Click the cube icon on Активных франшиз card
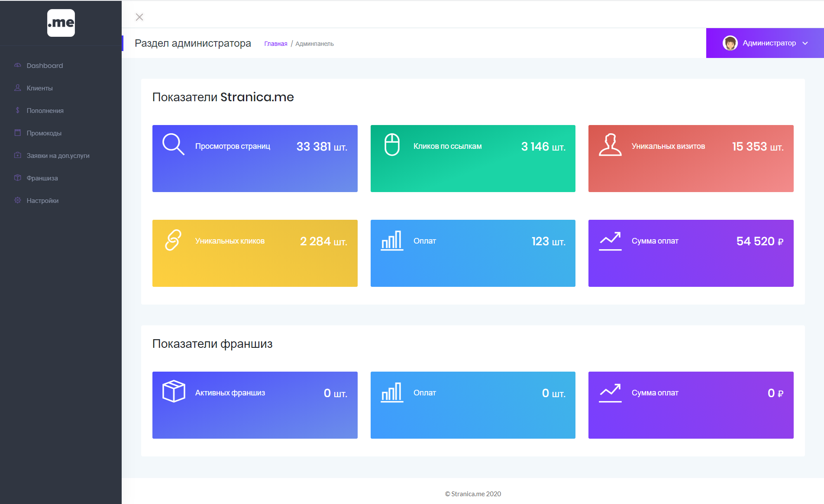The width and height of the screenshot is (824, 504). tap(174, 391)
